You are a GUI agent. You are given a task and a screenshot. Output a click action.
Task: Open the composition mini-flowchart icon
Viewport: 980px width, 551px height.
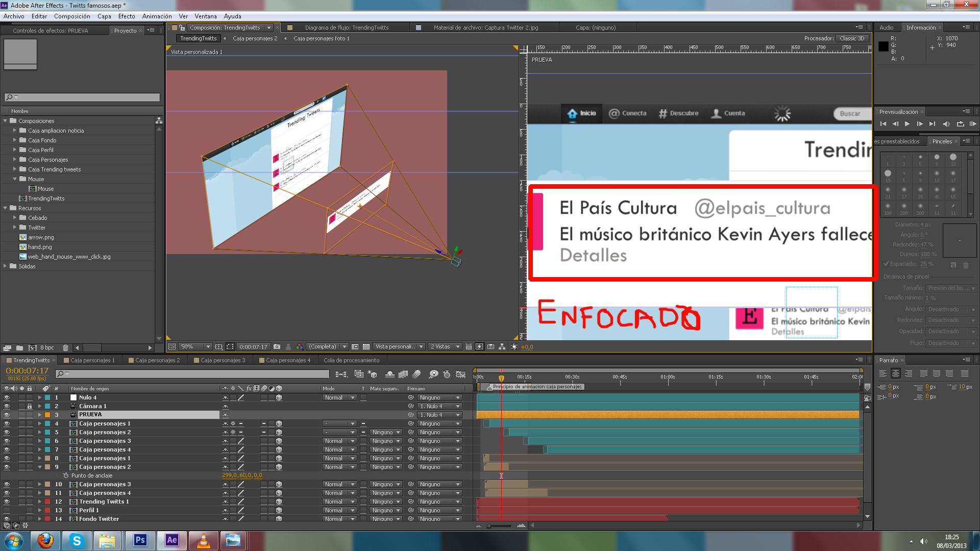point(341,374)
